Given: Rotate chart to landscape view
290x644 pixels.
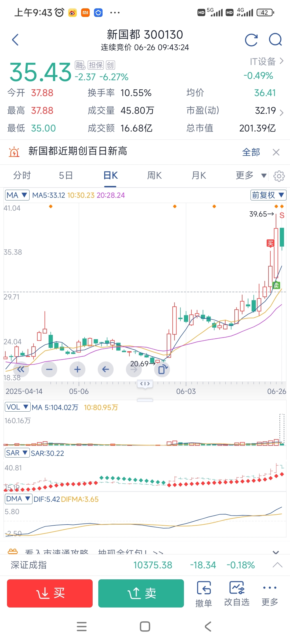Looking at the screenshot, I should click(x=162, y=369).
